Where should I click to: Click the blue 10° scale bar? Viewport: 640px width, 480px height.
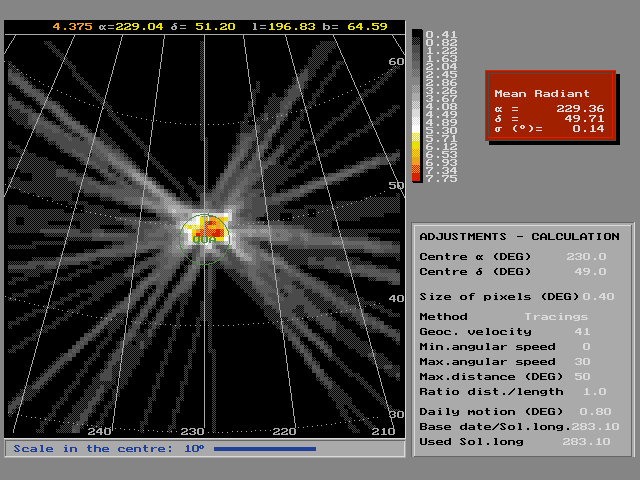[x=265, y=449]
